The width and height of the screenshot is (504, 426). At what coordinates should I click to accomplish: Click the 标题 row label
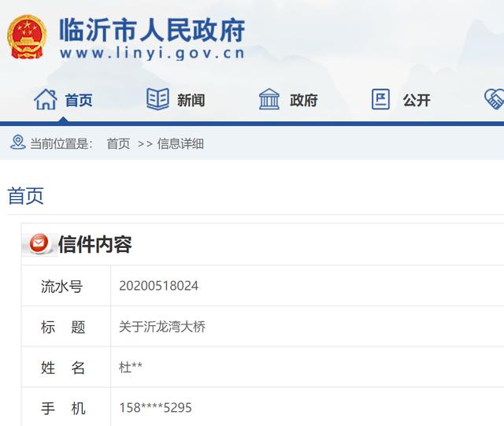[63, 327]
